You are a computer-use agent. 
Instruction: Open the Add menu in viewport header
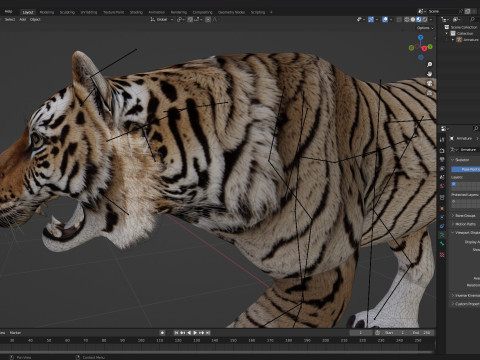23,20
